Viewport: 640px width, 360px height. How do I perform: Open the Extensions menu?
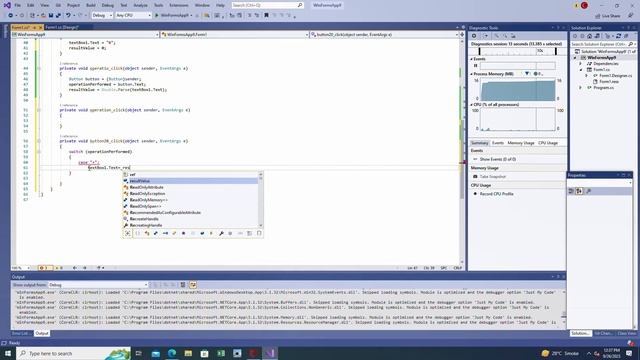point(179,5)
